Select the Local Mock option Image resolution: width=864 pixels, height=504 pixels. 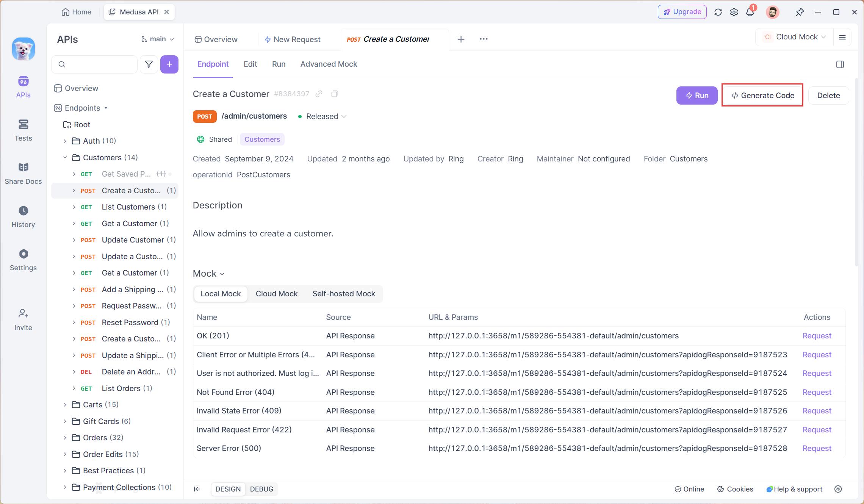(x=221, y=294)
